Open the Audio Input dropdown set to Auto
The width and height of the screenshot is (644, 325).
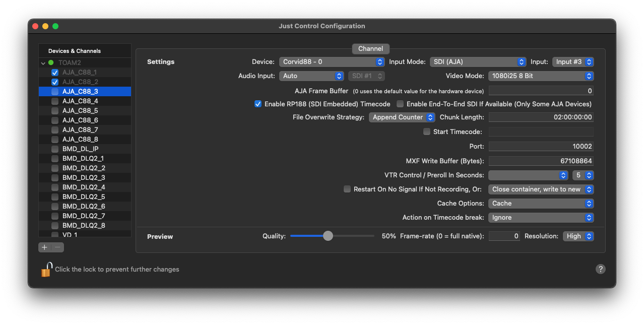(311, 76)
